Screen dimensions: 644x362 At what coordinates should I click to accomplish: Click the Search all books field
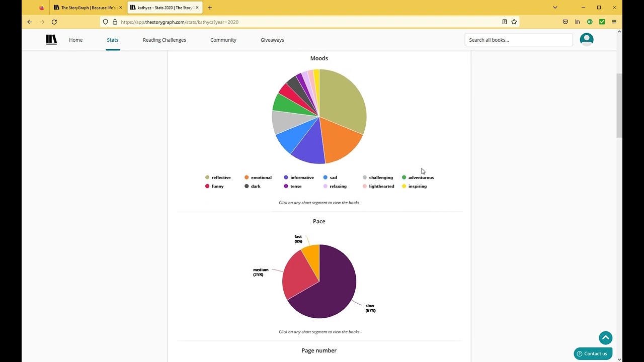click(x=519, y=40)
